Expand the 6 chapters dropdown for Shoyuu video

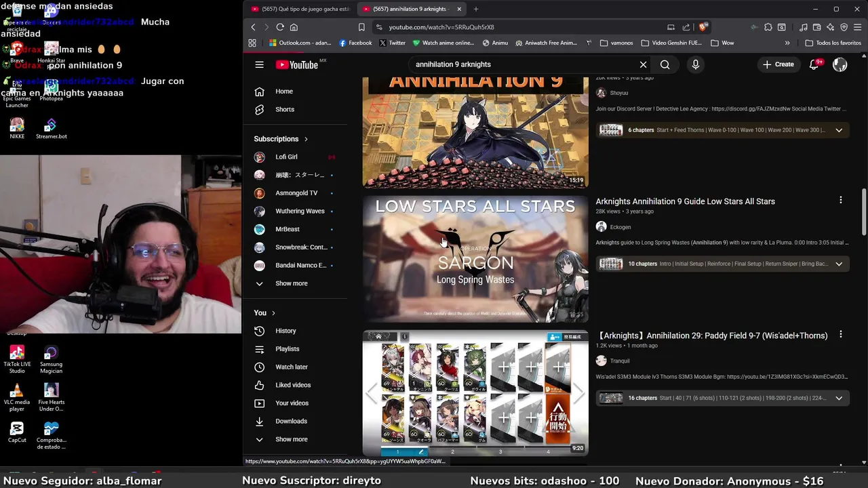[x=839, y=130]
